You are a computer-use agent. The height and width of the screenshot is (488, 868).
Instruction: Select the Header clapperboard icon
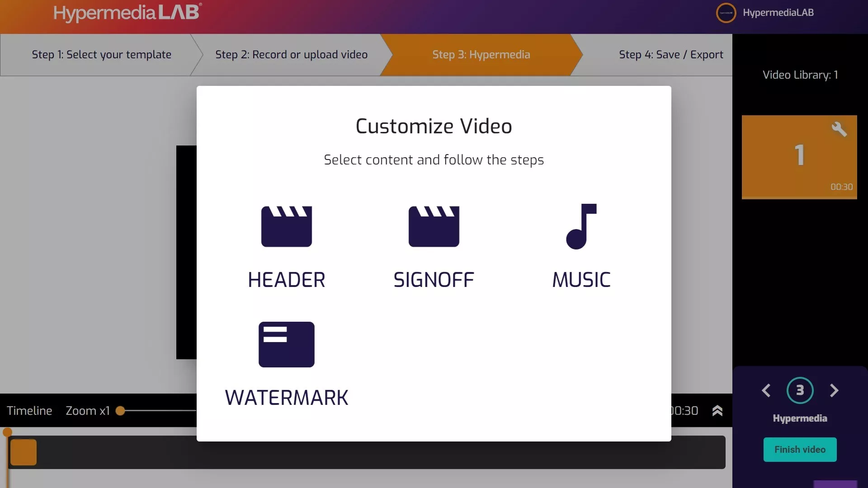click(x=286, y=226)
